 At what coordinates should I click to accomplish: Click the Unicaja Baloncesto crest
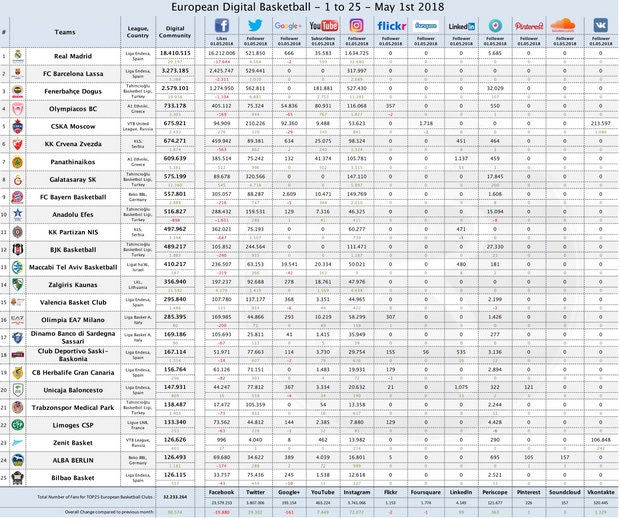pos(18,390)
